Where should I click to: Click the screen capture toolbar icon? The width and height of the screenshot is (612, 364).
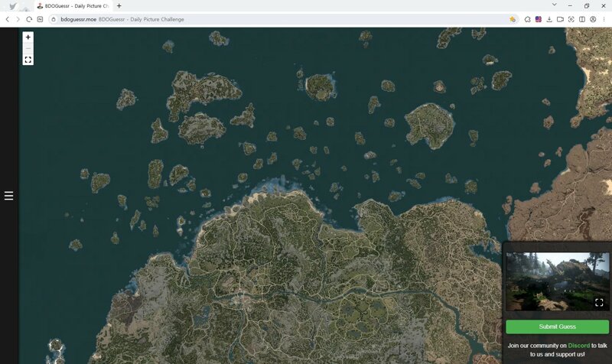tap(571, 19)
